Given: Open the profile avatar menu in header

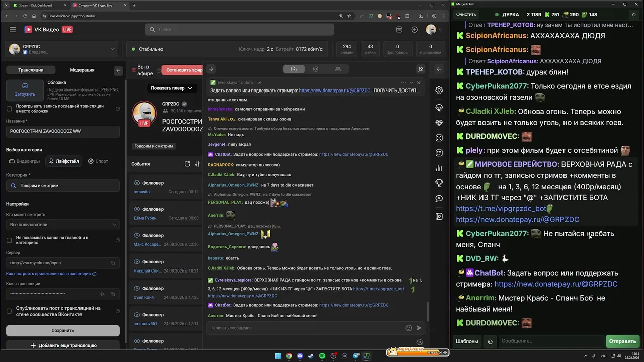Looking at the screenshot, I should pyautogui.click(x=433, y=30).
